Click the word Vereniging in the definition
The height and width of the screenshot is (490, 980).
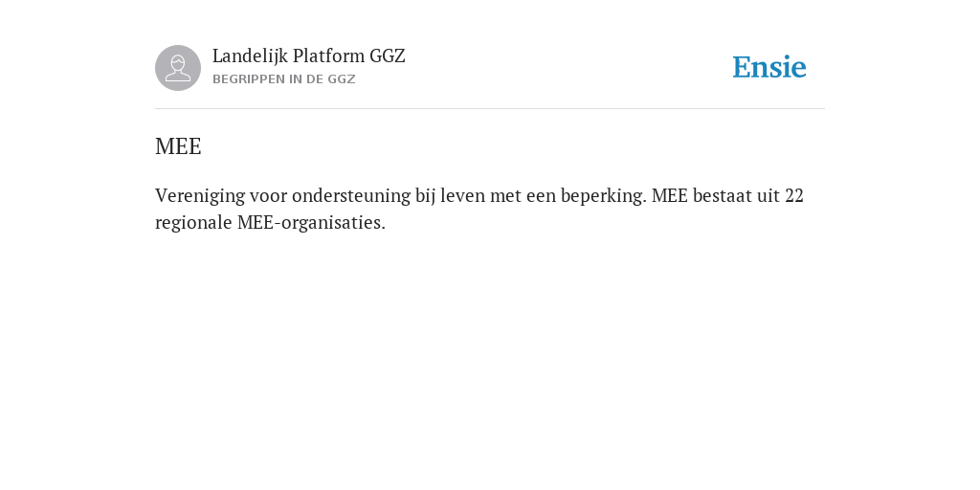coord(200,196)
